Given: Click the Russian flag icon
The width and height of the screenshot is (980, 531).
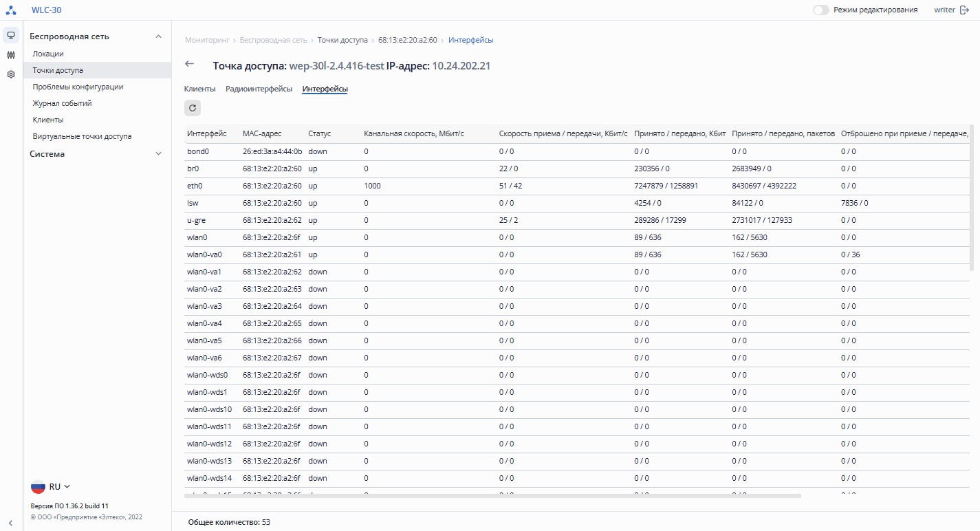Looking at the screenshot, I should point(38,487).
